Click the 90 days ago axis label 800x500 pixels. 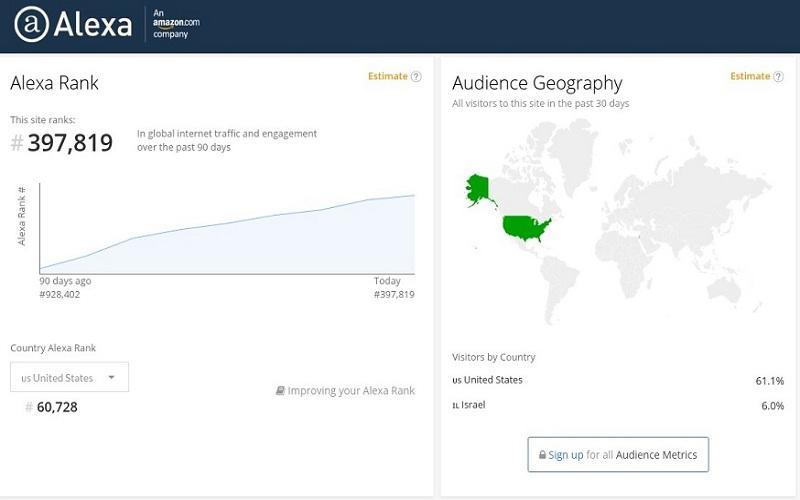coord(65,281)
